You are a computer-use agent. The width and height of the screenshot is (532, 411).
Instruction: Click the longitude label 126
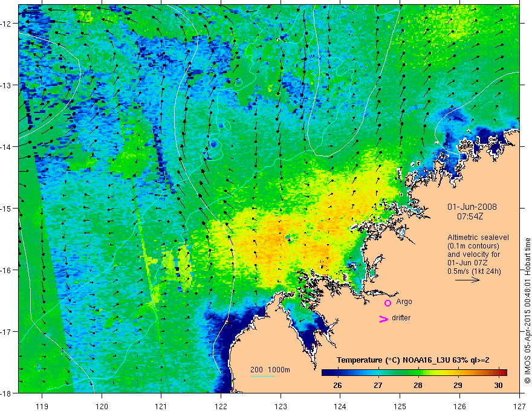point(459,406)
